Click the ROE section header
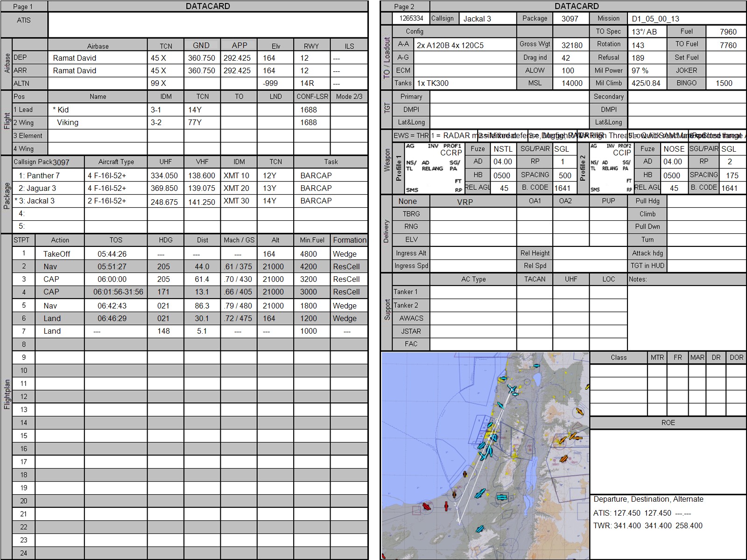The height and width of the screenshot is (560, 747). [668, 423]
